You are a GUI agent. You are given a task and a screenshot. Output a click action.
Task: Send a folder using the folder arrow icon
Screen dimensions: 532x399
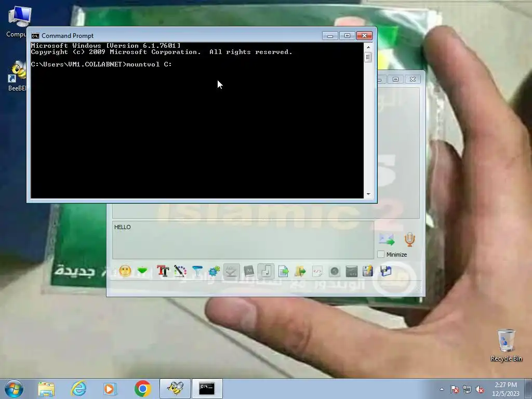(x=300, y=271)
